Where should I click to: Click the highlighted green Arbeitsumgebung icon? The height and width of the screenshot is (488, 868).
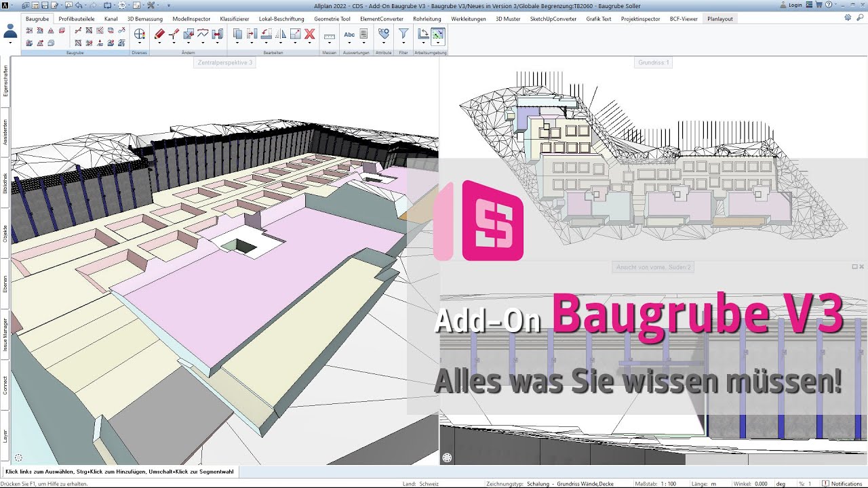tap(437, 33)
